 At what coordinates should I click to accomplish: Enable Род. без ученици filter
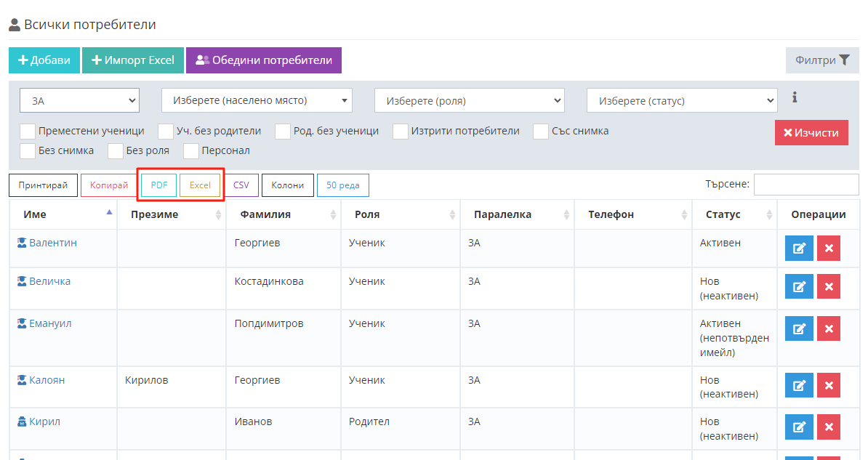pos(283,132)
